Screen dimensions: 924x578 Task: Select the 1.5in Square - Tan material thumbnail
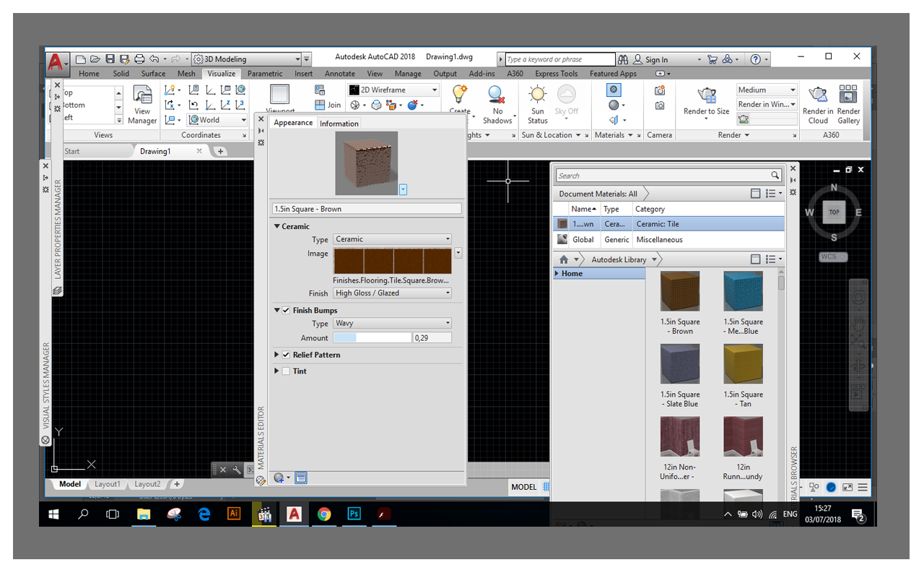click(x=743, y=363)
